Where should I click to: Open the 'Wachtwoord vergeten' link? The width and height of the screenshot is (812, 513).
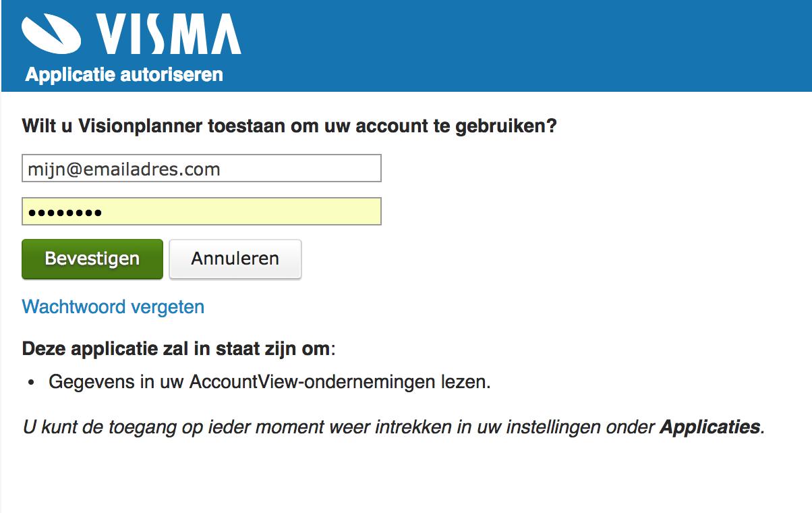(113, 307)
